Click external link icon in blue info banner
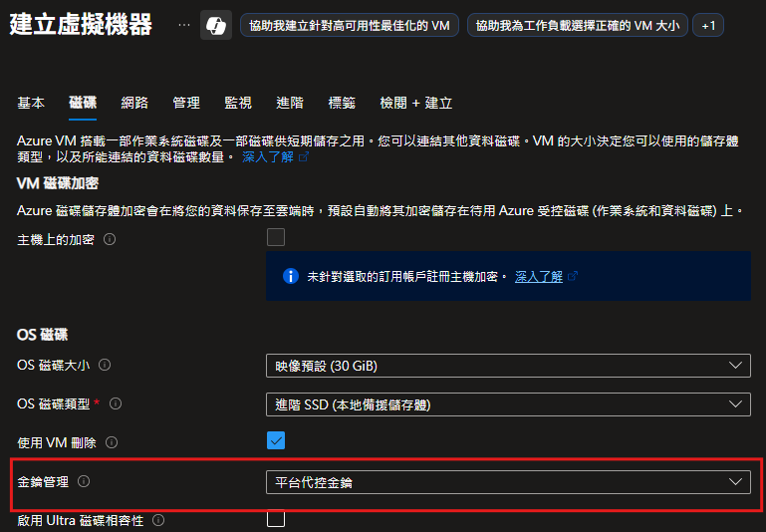The image size is (766, 532). [x=573, y=277]
